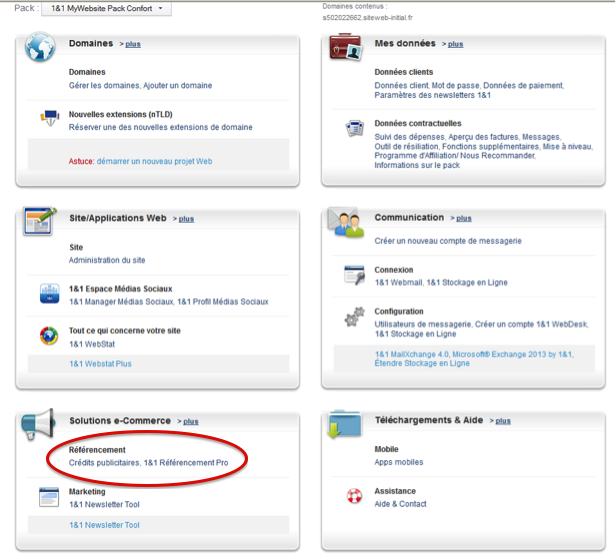Click the Site/Applications Web page-and-pencil icon
The width and height of the screenshot is (616, 554).
coord(40,221)
